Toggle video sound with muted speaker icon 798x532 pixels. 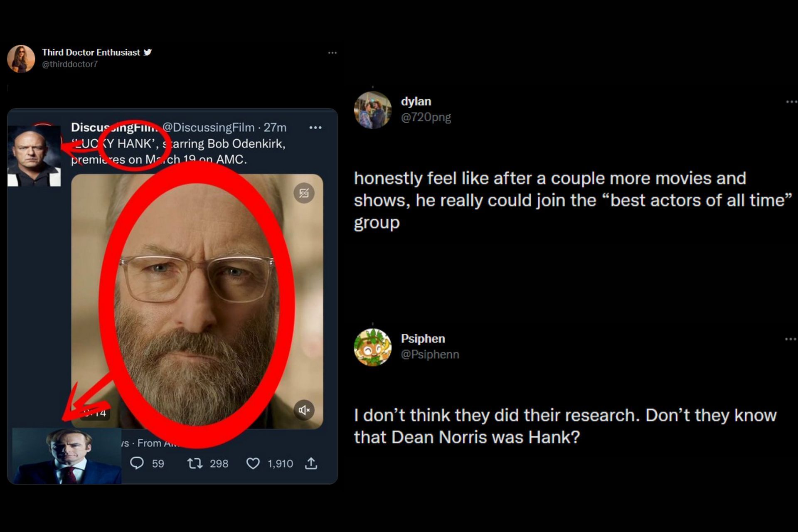304,410
